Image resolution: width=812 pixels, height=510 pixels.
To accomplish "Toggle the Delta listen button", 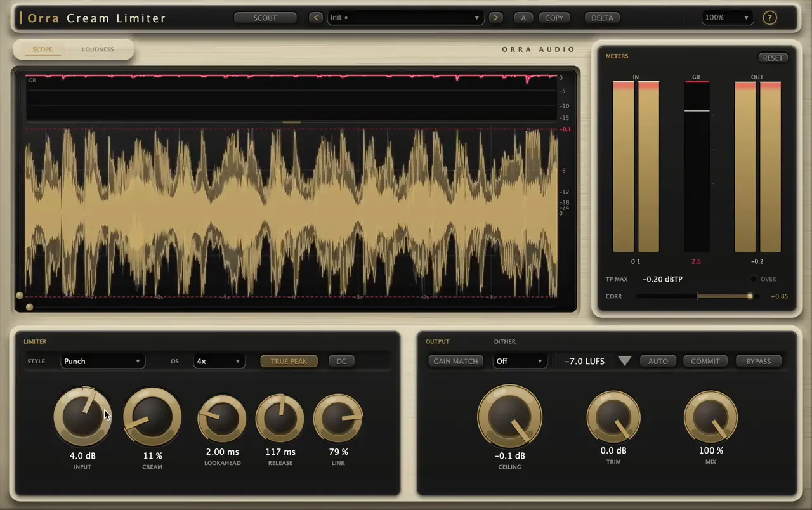I will (x=602, y=18).
